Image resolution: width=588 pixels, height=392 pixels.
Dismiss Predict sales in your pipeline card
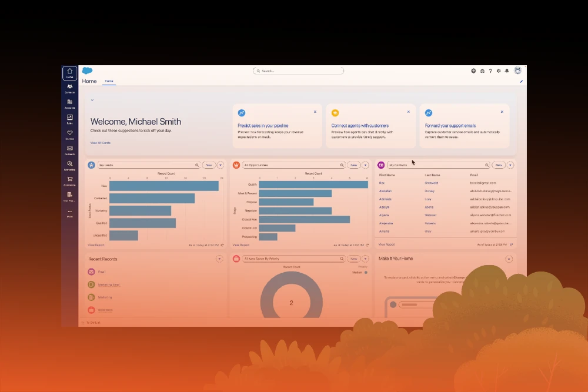[x=315, y=112]
